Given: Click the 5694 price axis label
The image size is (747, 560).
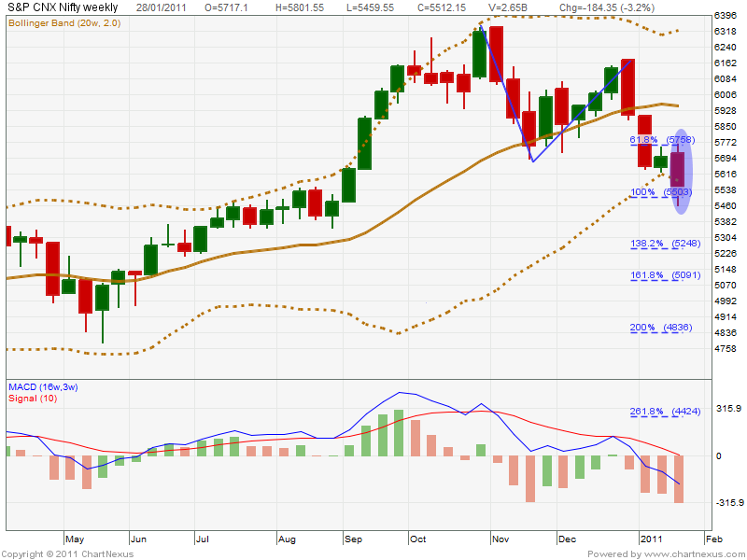Looking at the screenshot, I should tap(726, 159).
